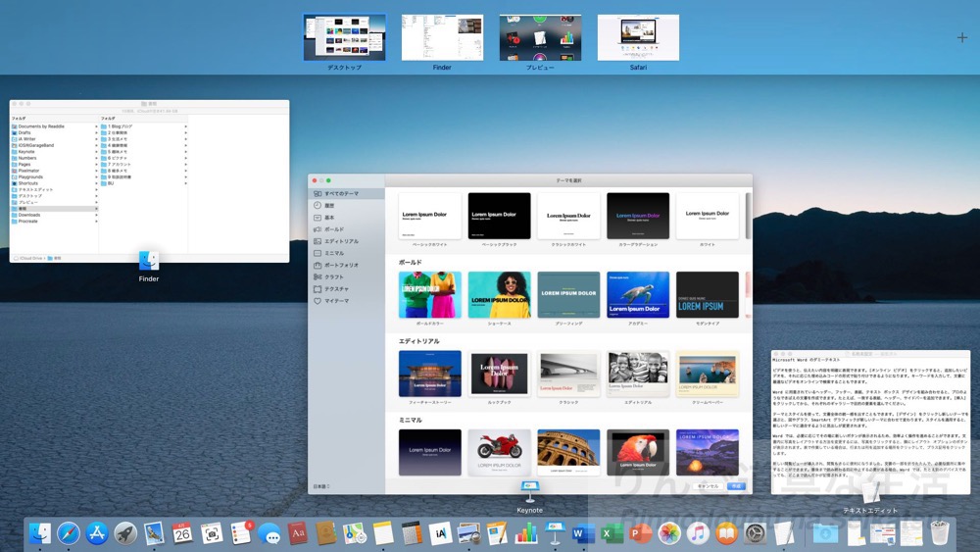Select Downloads folder in Finder window
The width and height of the screenshot is (980, 552).
tap(54, 215)
